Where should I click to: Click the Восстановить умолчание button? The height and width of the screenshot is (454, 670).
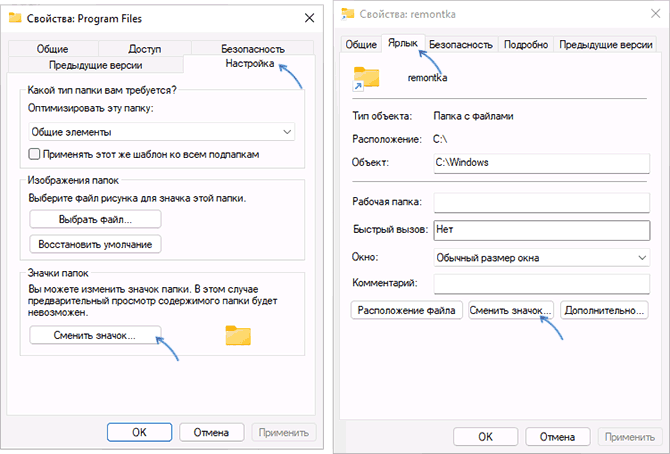95,244
